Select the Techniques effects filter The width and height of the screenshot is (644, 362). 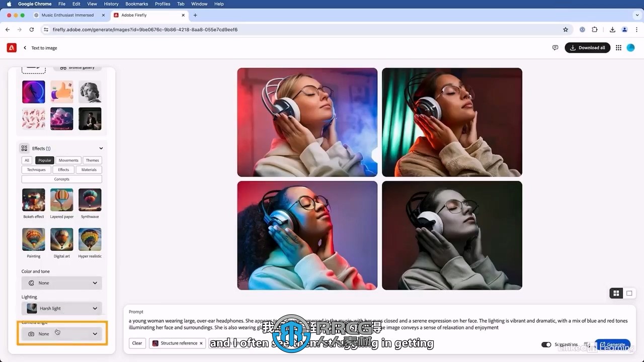point(36,169)
